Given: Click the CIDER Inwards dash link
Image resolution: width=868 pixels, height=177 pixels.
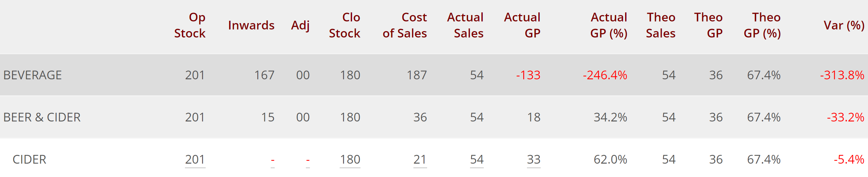Looking at the screenshot, I should [272, 160].
